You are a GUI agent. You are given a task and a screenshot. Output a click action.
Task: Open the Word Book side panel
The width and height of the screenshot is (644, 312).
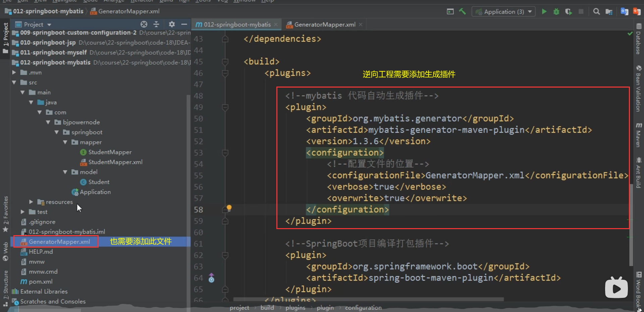[x=639, y=290]
